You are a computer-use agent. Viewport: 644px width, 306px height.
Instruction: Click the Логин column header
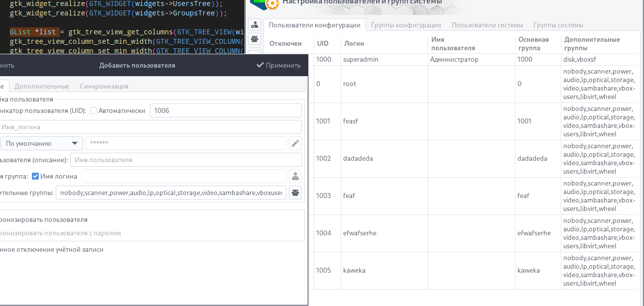[354, 44]
